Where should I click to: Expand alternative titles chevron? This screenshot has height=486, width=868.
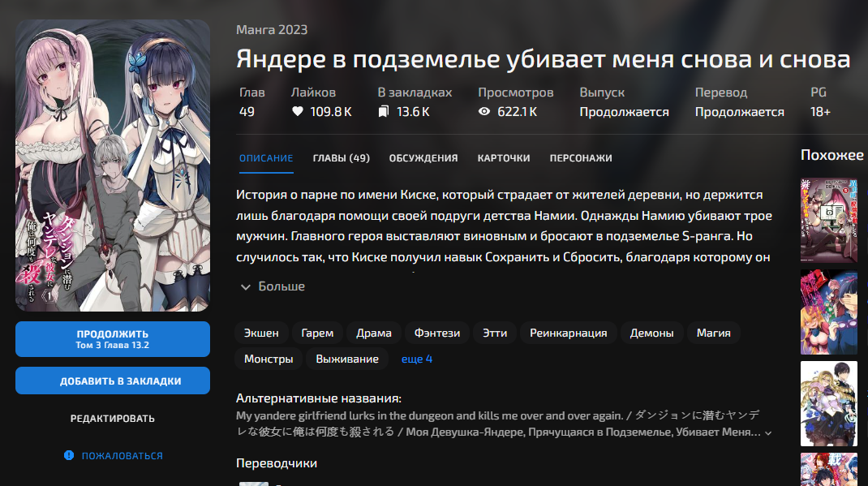tap(767, 433)
